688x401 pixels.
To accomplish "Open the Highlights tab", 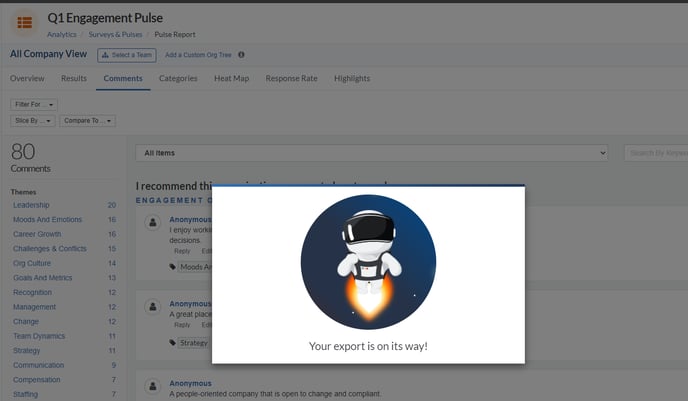I will (352, 79).
